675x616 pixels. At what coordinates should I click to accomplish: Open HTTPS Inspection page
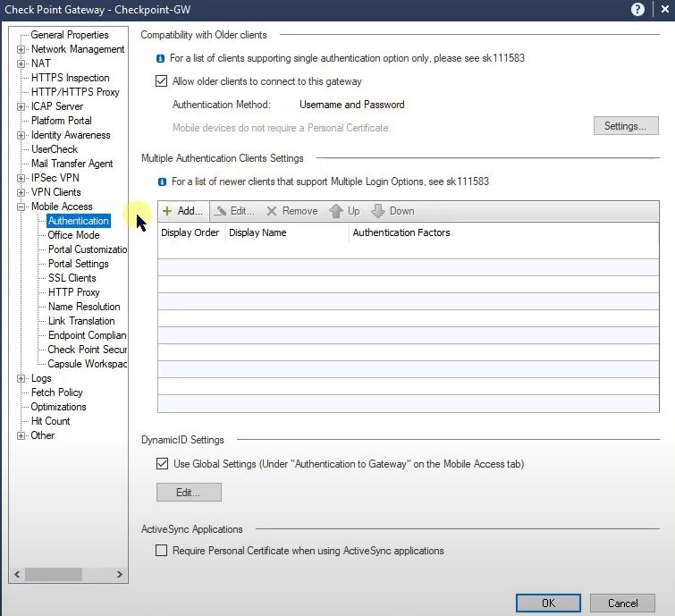(x=70, y=78)
